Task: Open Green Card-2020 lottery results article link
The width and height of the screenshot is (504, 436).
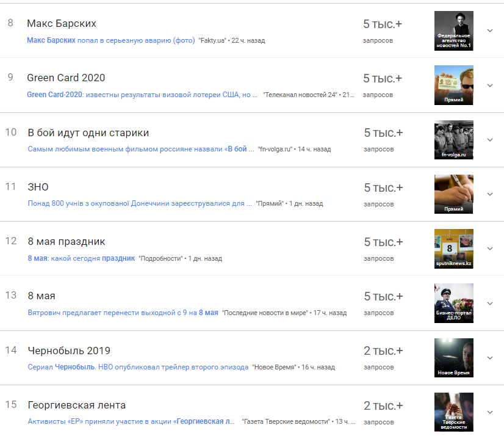Action: click(142, 95)
